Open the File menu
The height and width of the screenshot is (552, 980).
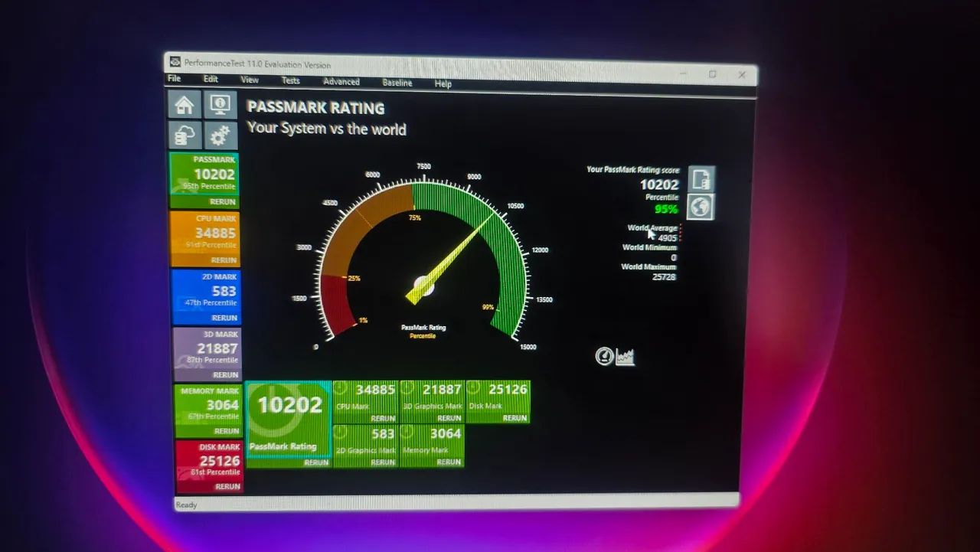(x=175, y=79)
